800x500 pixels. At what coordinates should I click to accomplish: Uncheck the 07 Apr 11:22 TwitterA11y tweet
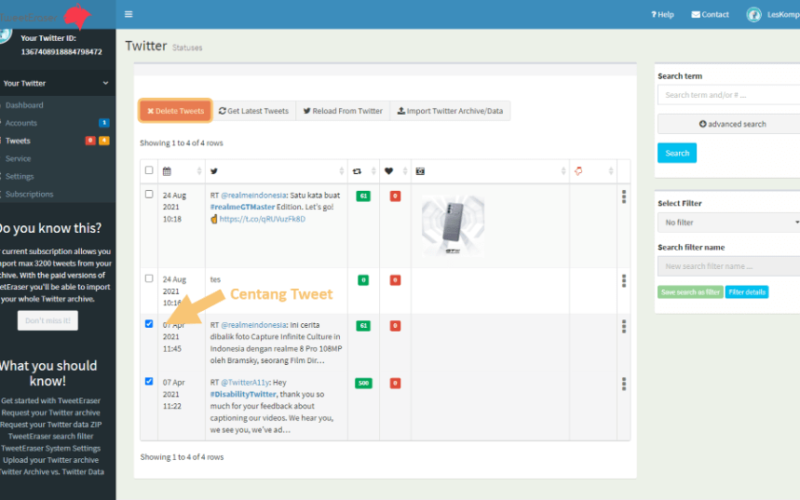[149, 382]
